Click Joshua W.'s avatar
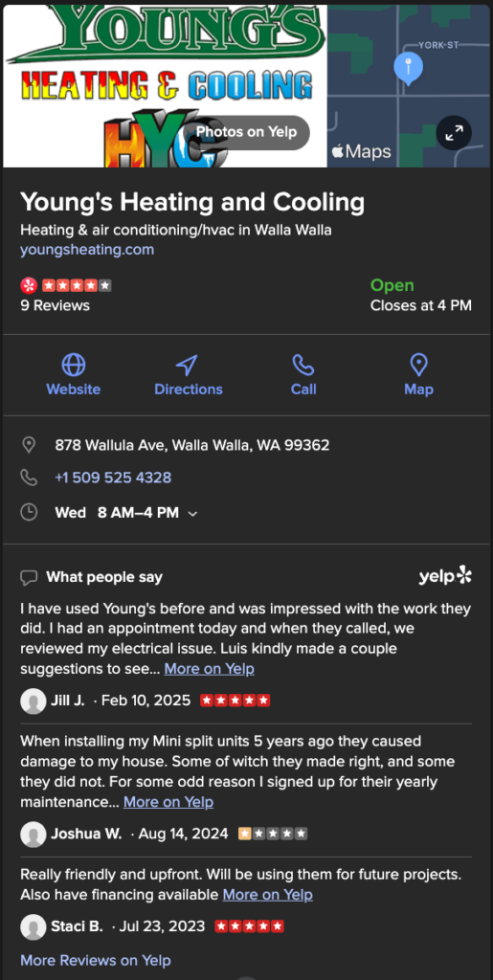Screen dimensions: 493x980 coord(34,834)
